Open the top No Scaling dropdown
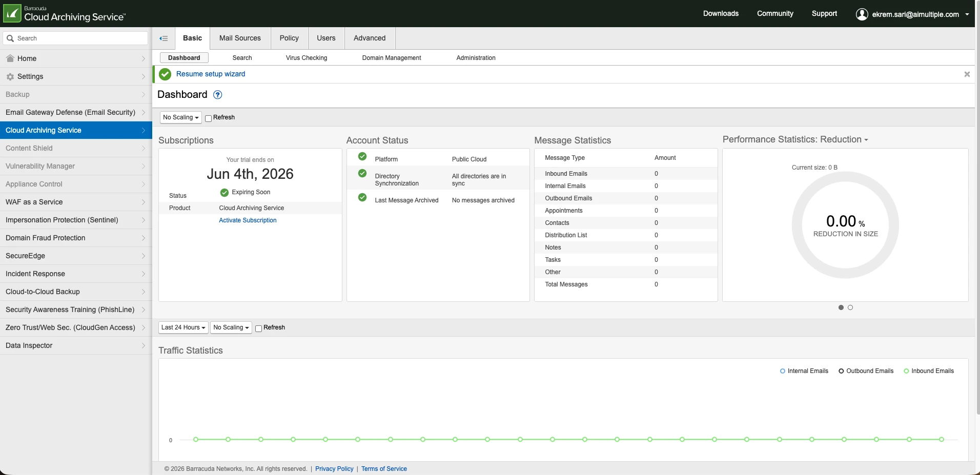980x475 pixels. [181, 118]
